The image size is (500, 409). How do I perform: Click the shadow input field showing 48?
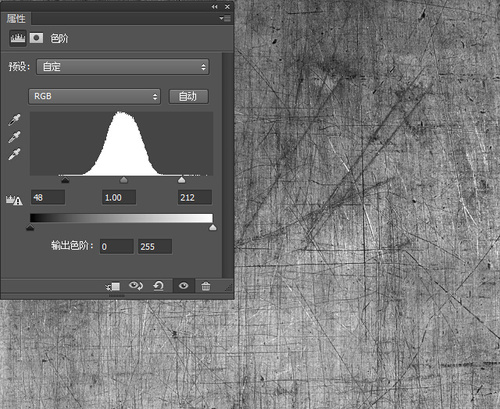click(x=48, y=197)
